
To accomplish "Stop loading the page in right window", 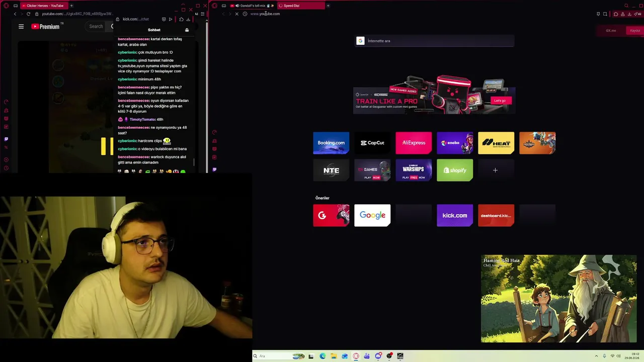I will point(236,14).
